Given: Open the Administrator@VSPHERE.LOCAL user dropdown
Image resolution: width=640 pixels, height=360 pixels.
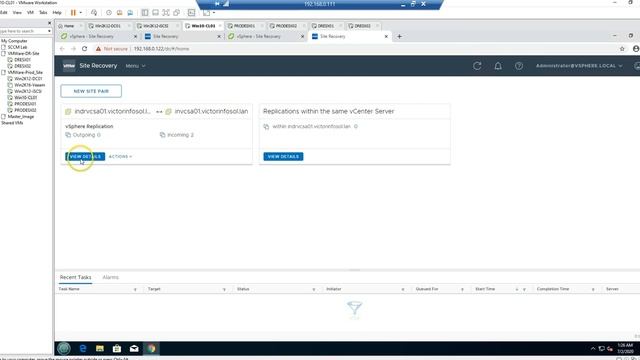Looking at the screenshot, I should coord(579,66).
